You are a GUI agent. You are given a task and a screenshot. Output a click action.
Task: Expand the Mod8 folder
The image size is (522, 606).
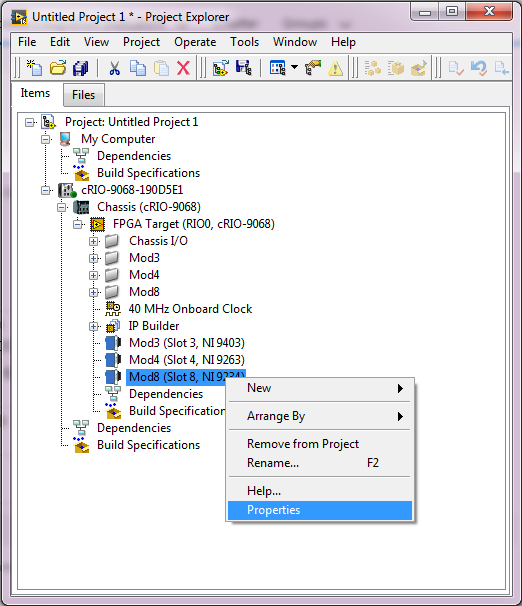pos(93,292)
